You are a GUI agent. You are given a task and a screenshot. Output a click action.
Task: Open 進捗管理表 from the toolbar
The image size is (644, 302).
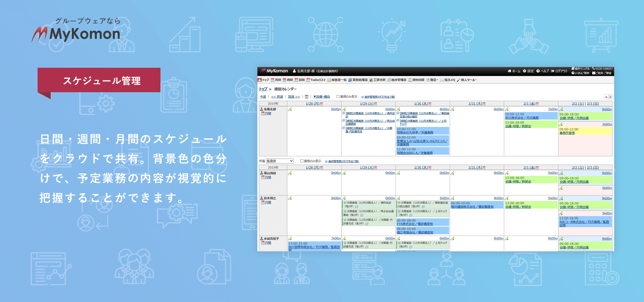pyautogui.click(x=397, y=80)
